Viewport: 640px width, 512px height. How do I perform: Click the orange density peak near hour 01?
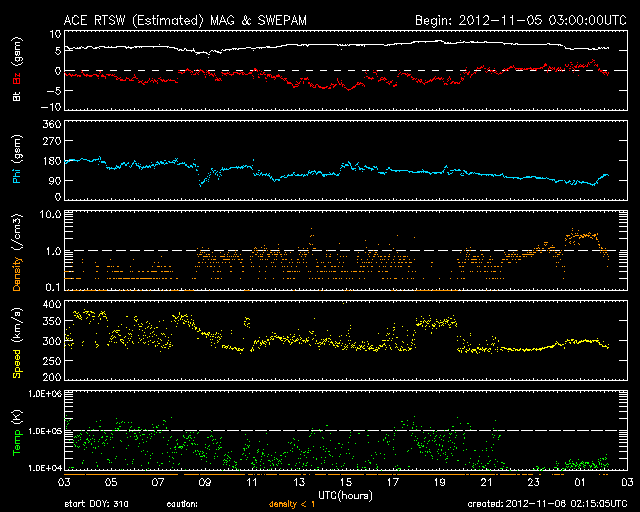click(x=582, y=236)
